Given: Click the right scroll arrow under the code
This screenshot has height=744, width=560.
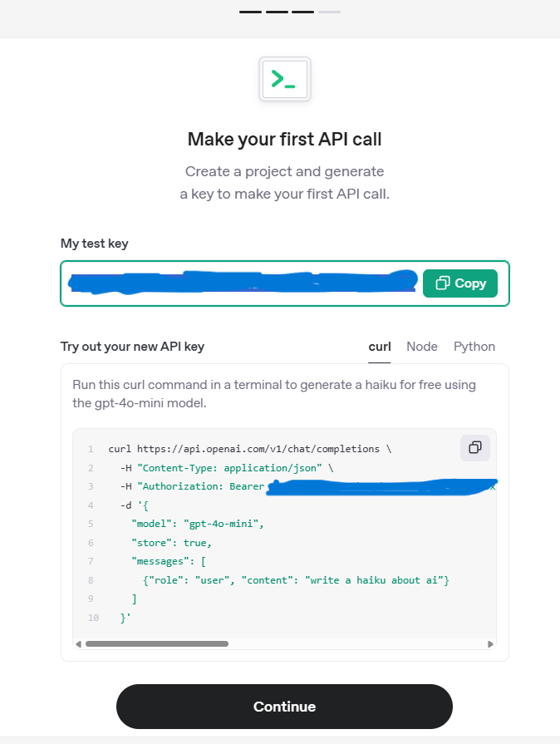Looking at the screenshot, I should coord(490,643).
